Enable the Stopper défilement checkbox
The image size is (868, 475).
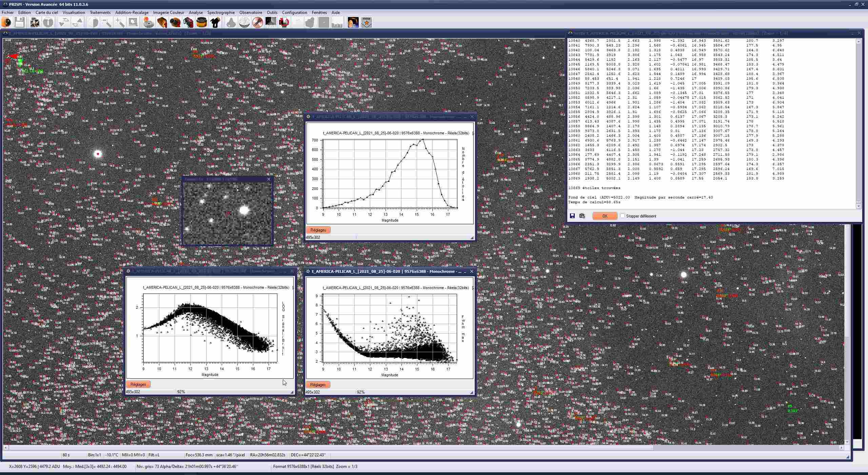[623, 216]
